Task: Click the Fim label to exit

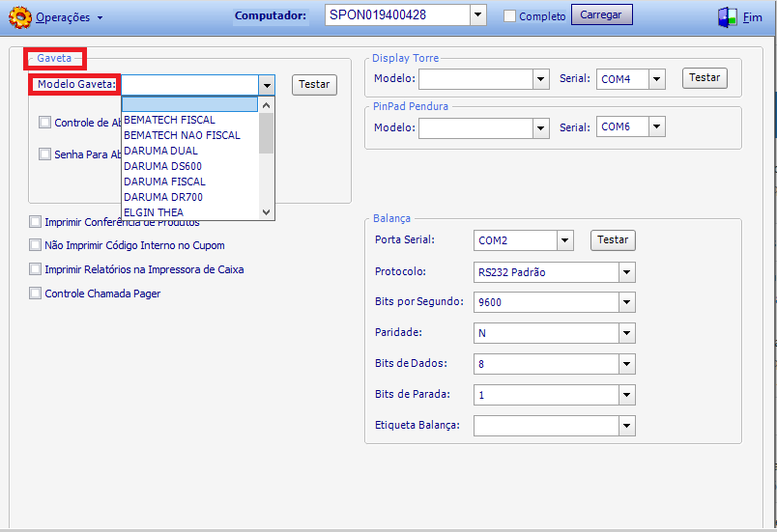Action: pos(752,17)
